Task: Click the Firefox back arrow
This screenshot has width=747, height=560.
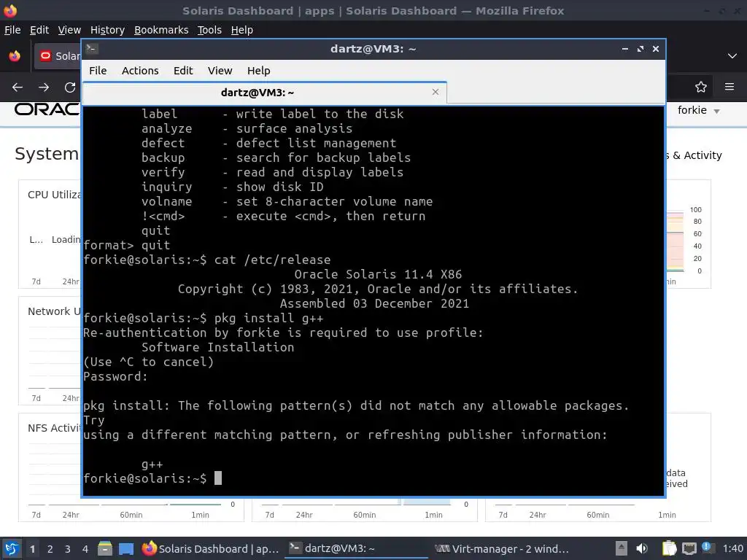Action: point(18,87)
